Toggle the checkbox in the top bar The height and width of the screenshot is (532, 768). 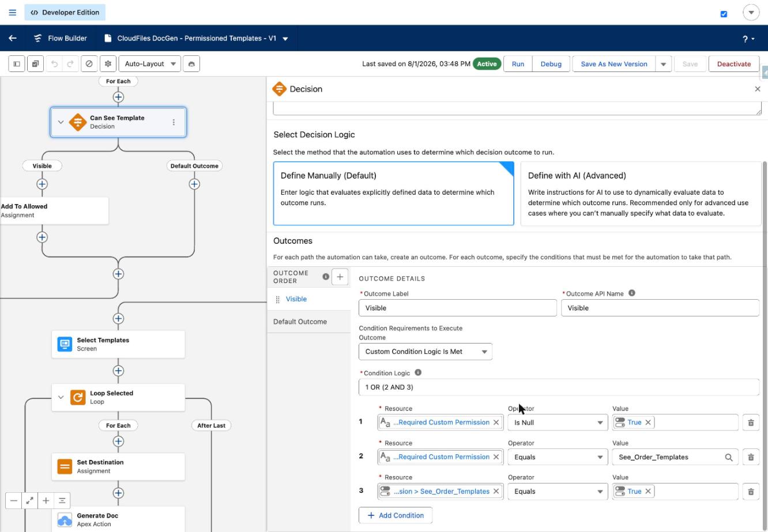click(x=724, y=14)
